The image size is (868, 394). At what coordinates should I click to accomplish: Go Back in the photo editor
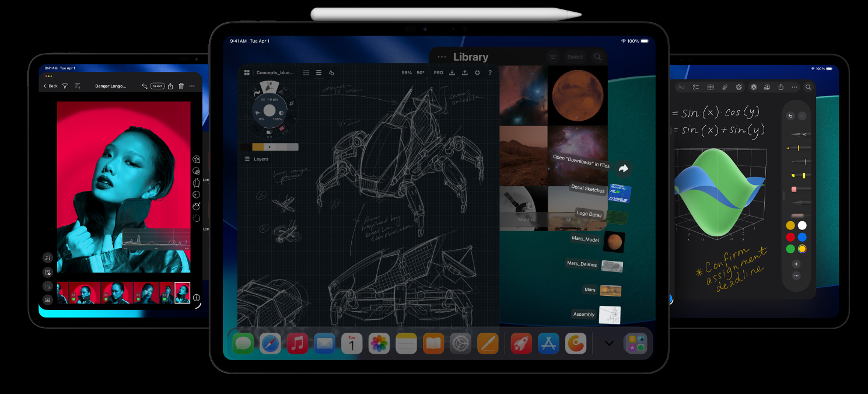[x=50, y=86]
